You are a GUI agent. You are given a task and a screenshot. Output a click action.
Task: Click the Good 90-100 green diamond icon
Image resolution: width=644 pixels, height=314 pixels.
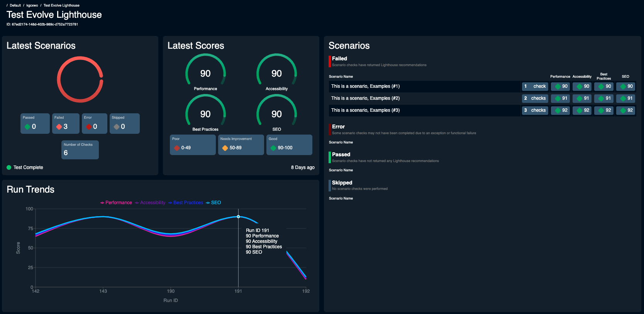(x=273, y=148)
